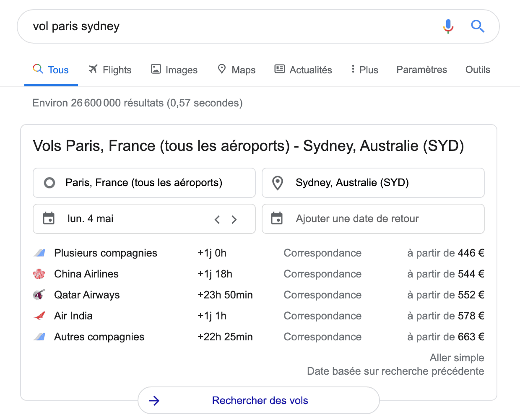Click the Autres compagnies tail fin icon
This screenshot has width=520, height=420.
pos(39,337)
